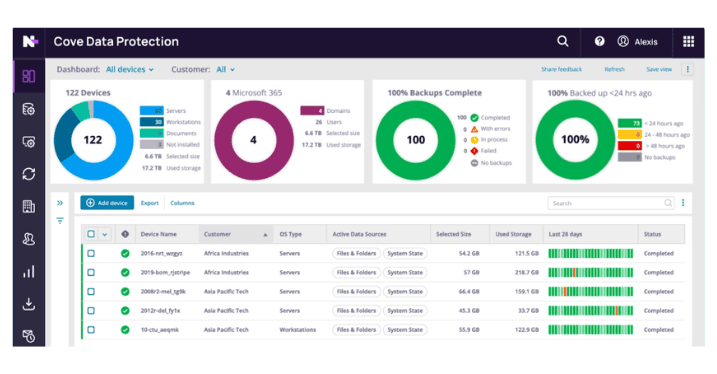Viewport: 717px width, 374px height.
Task: Click the info column header icon
Action: pos(125,234)
